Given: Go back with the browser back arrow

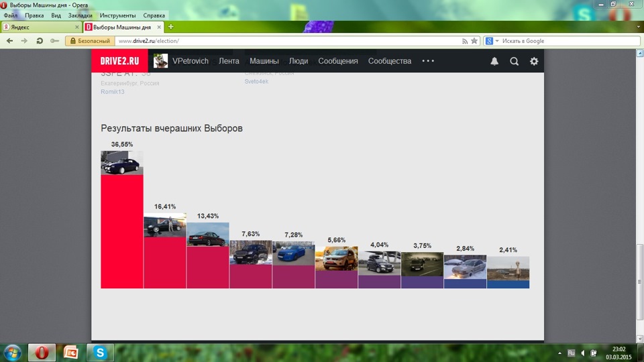Looking at the screenshot, I should pos(10,41).
